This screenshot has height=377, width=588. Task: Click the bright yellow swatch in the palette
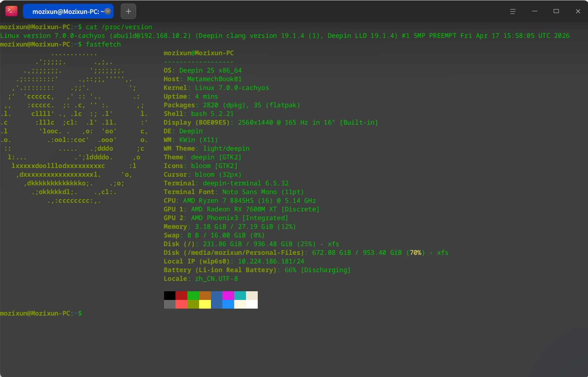click(x=205, y=304)
